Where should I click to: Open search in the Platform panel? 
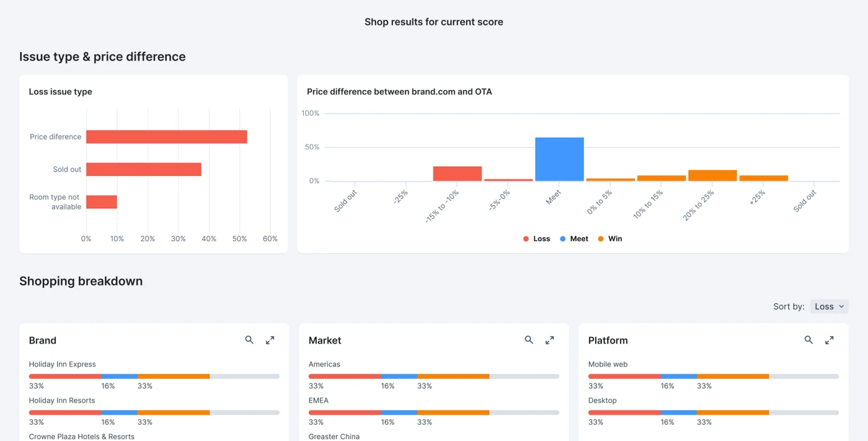[x=808, y=340]
